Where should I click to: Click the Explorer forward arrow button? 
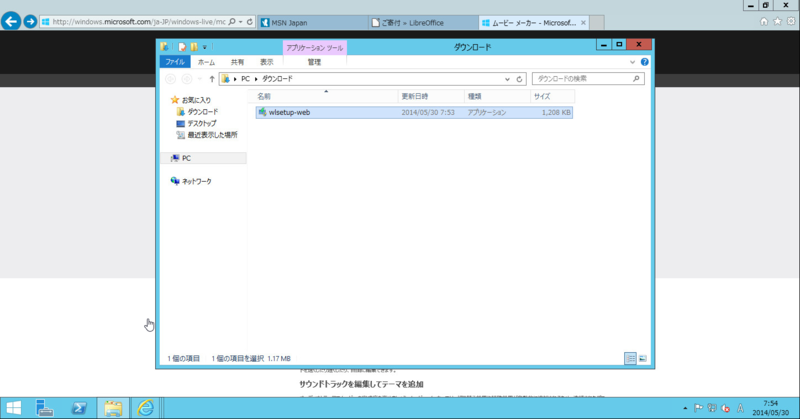[x=187, y=79]
